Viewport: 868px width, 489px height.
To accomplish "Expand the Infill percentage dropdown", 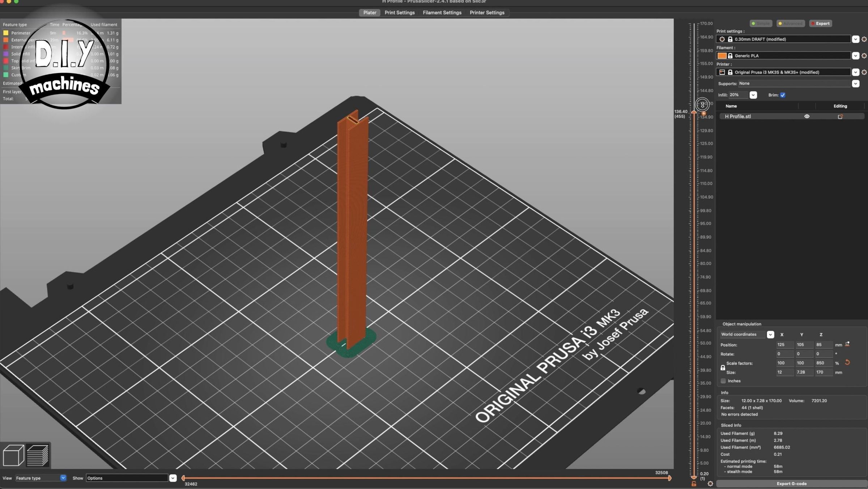I will [x=753, y=95].
